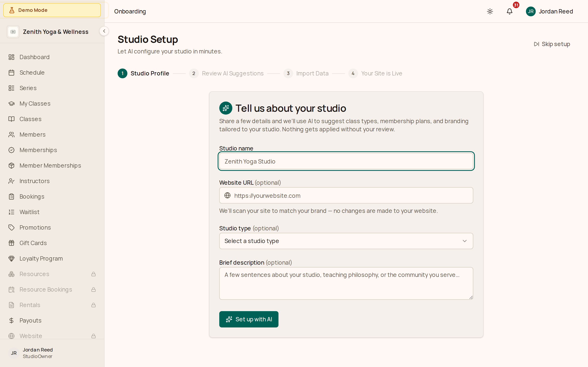Expand the Select a studio type dropdown
Viewport: 588px width, 367px height.
pyautogui.click(x=346, y=241)
